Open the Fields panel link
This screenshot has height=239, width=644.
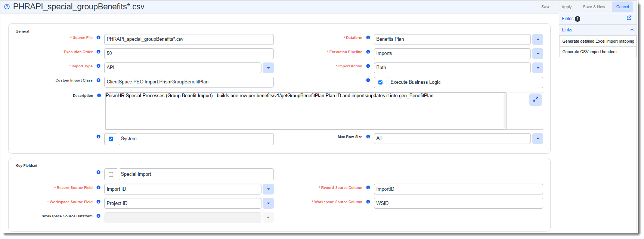(x=567, y=19)
